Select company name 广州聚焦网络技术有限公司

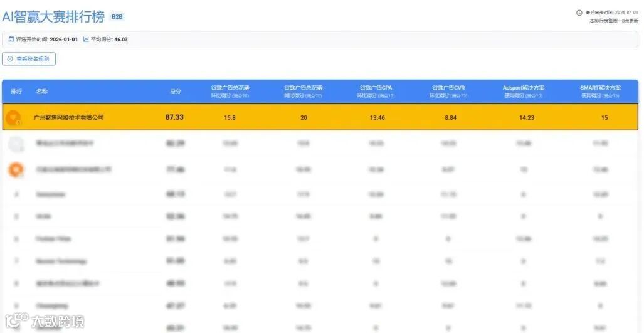pyautogui.click(x=68, y=117)
